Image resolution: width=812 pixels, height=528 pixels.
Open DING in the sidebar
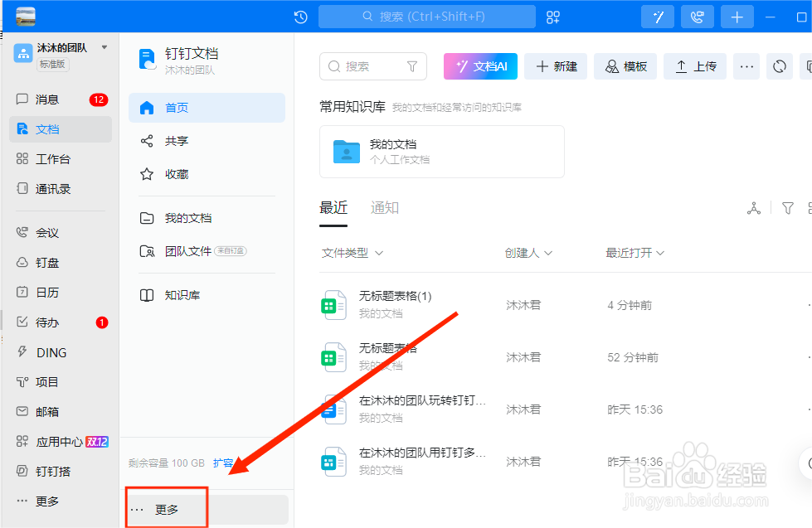(61, 352)
